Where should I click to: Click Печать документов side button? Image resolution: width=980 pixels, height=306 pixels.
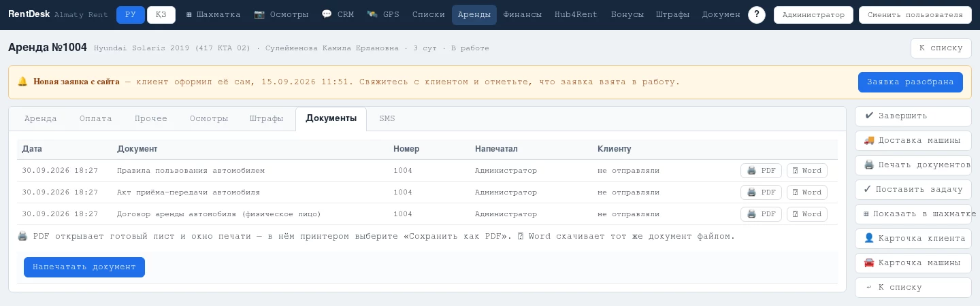tap(913, 165)
